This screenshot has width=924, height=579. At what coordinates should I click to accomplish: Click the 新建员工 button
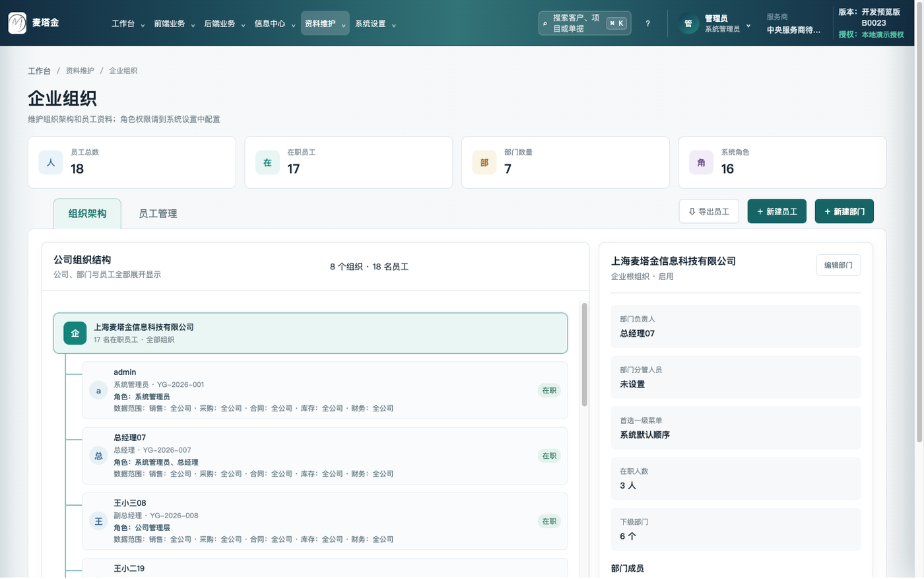click(777, 211)
